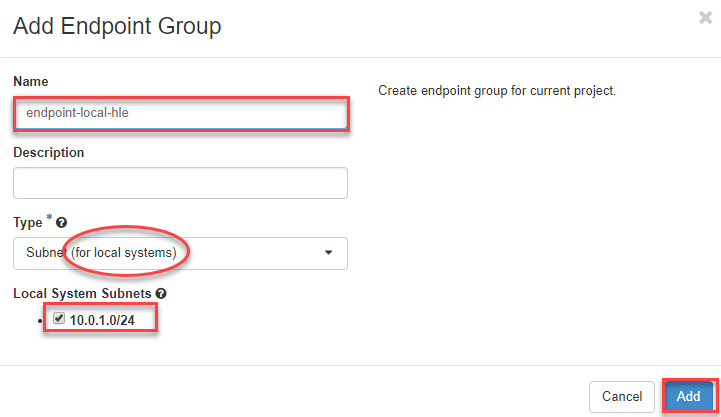Screen dimensions: 721x417
Task: Click the question mark icon beside Type
Action: click(61, 222)
